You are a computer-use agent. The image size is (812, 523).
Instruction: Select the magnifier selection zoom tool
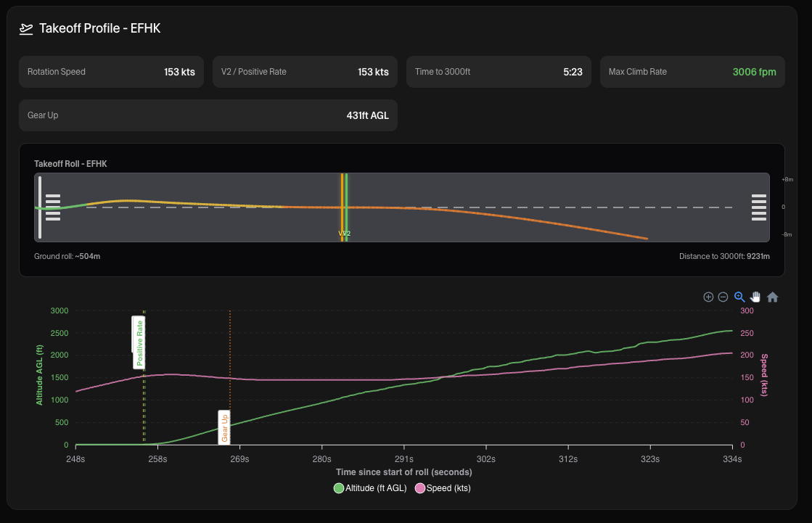pyautogui.click(x=739, y=297)
